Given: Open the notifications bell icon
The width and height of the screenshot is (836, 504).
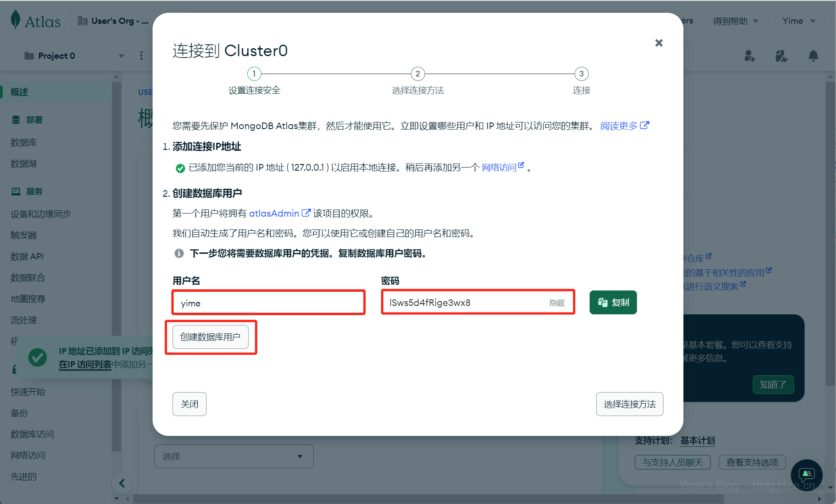Looking at the screenshot, I should (x=813, y=56).
